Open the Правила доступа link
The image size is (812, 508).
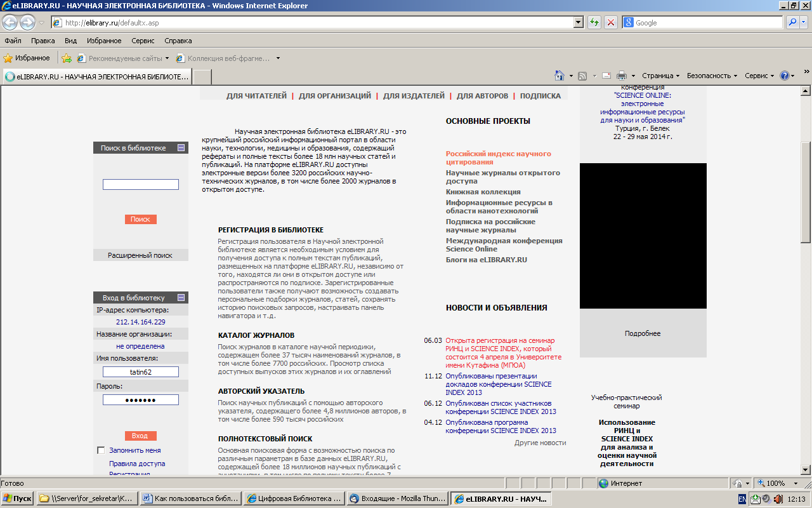tap(137, 464)
